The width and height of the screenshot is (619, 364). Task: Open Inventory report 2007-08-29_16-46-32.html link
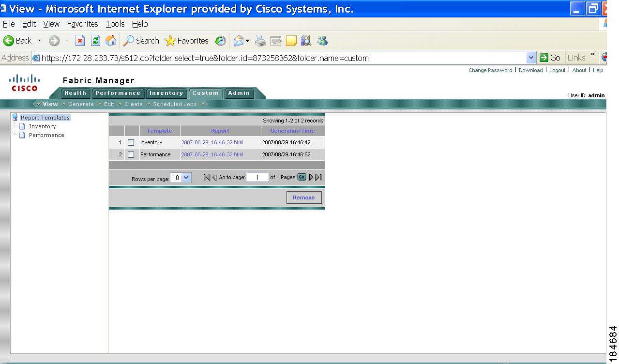click(212, 143)
